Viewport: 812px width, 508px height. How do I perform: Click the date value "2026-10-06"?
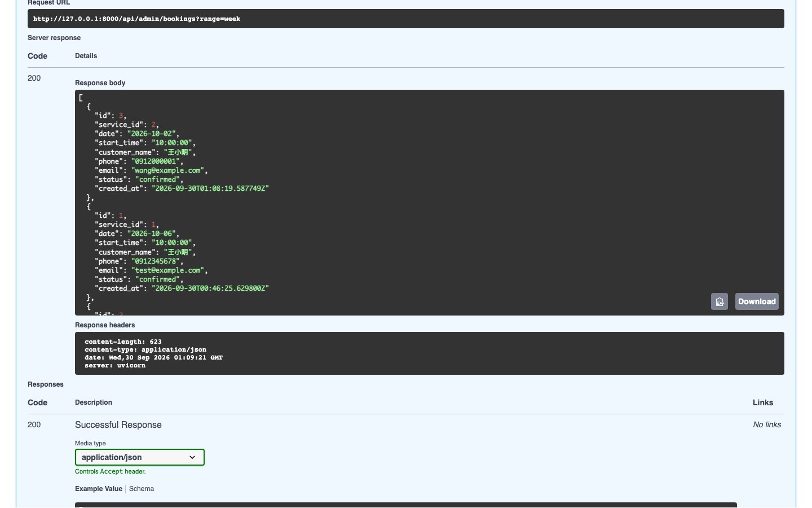(x=151, y=234)
